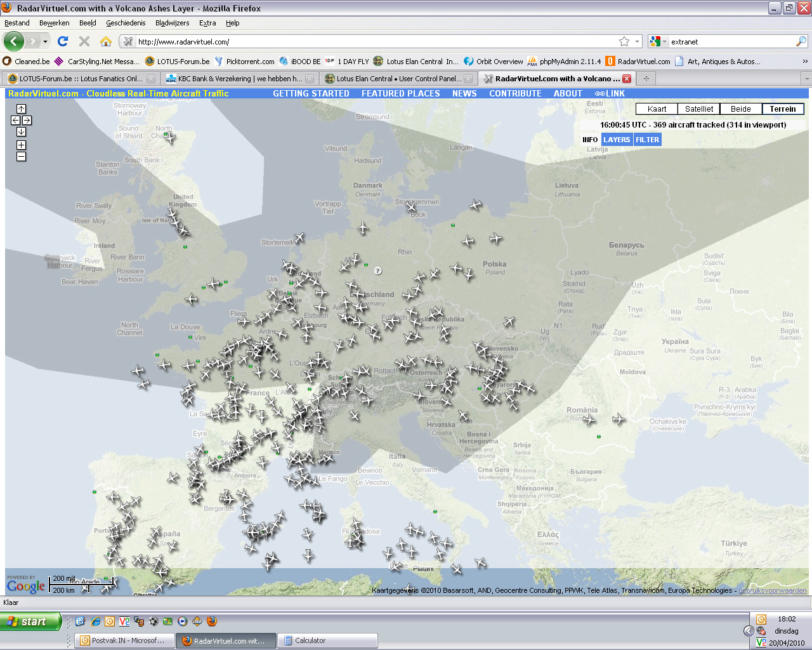Click the Firefox reload page icon
Image resolution: width=812 pixels, height=650 pixels.
[62, 41]
